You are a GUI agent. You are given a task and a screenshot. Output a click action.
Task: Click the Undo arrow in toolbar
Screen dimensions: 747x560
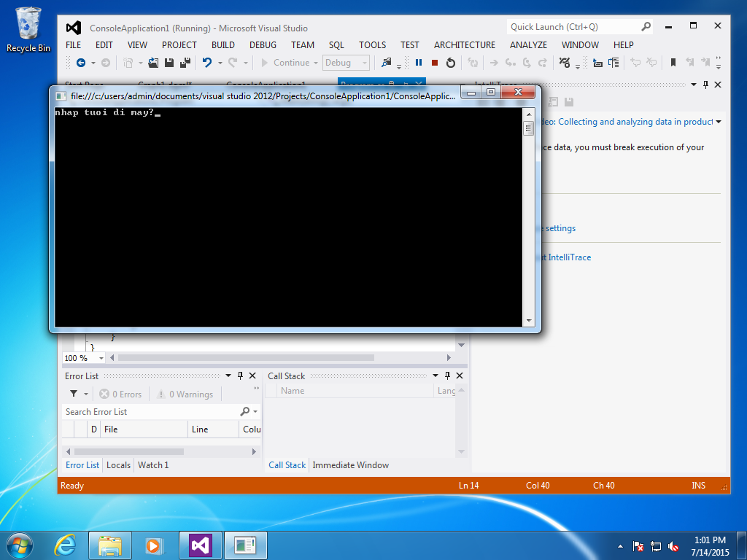click(207, 63)
